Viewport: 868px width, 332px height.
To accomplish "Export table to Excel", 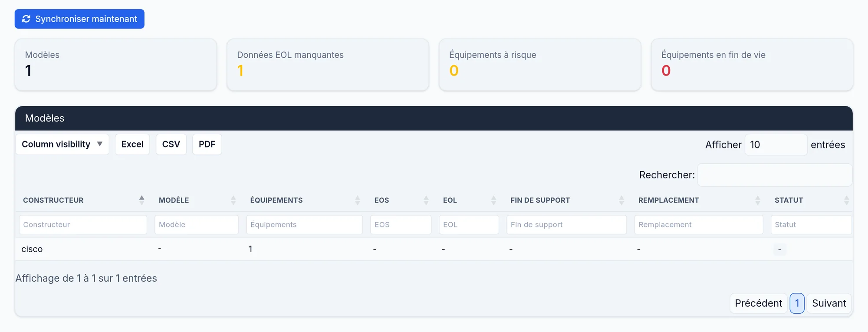I will pos(132,144).
